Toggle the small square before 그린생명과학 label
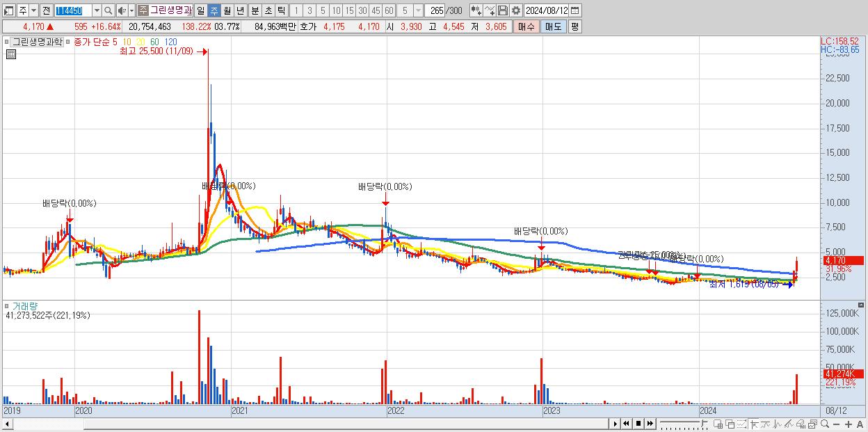This screenshot has height=432, width=868. tap(7, 42)
